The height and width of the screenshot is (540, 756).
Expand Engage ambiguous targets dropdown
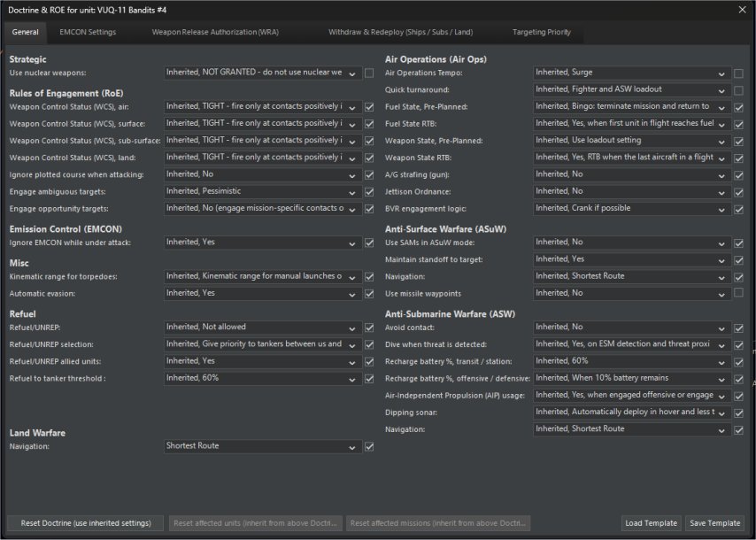click(263, 191)
